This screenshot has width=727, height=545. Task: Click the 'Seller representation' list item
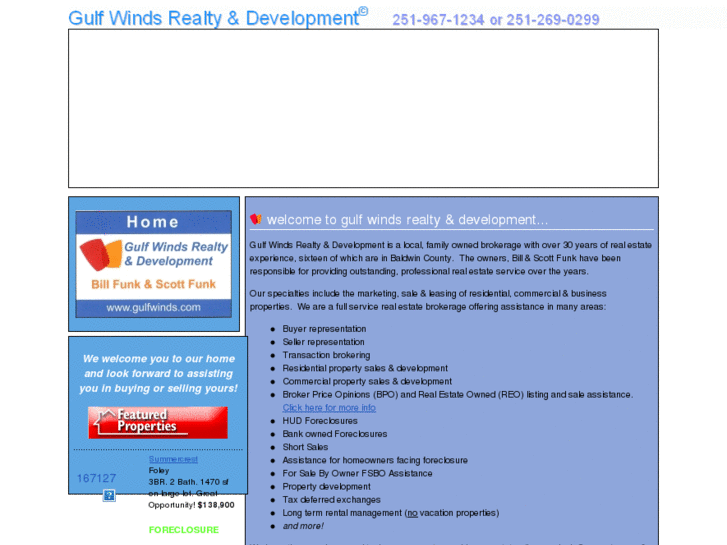pyautogui.click(x=323, y=342)
